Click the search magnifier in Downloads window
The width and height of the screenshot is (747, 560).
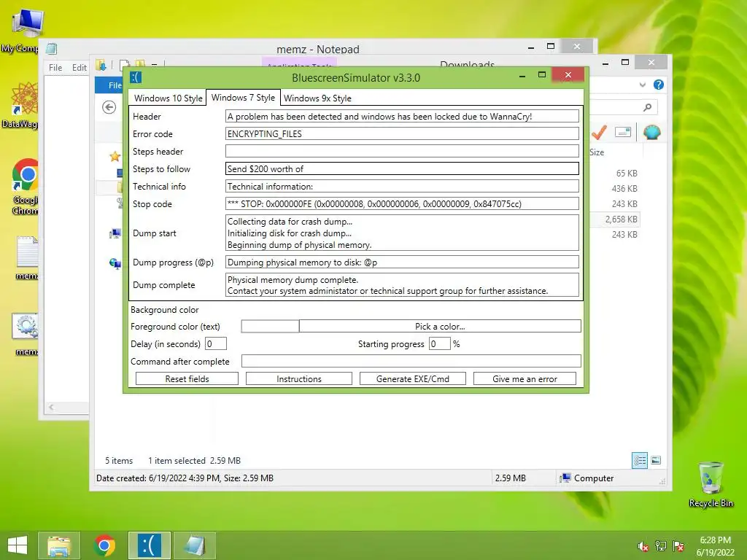point(647,107)
